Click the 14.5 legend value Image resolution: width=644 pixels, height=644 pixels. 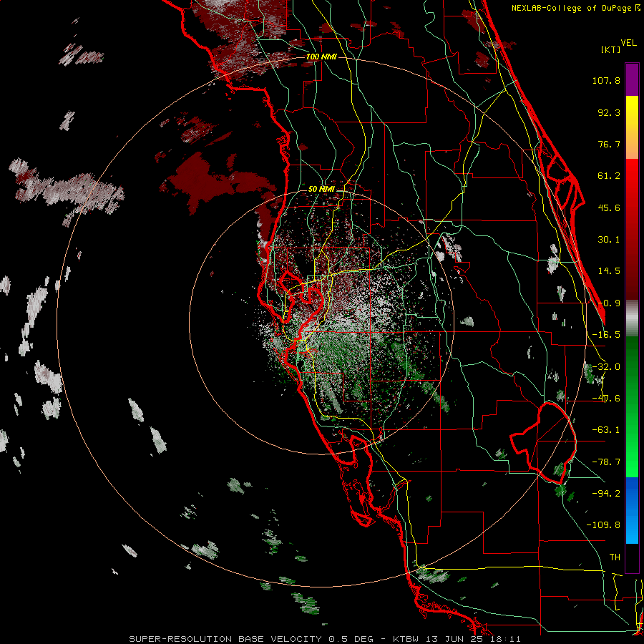click(x=609, y=271)
